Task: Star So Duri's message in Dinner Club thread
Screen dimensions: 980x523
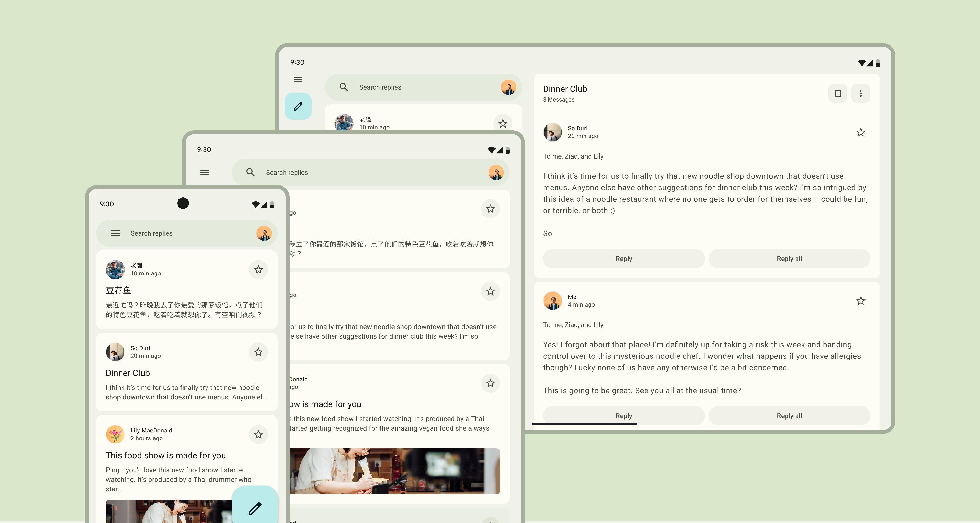Action: pos(861,132)
